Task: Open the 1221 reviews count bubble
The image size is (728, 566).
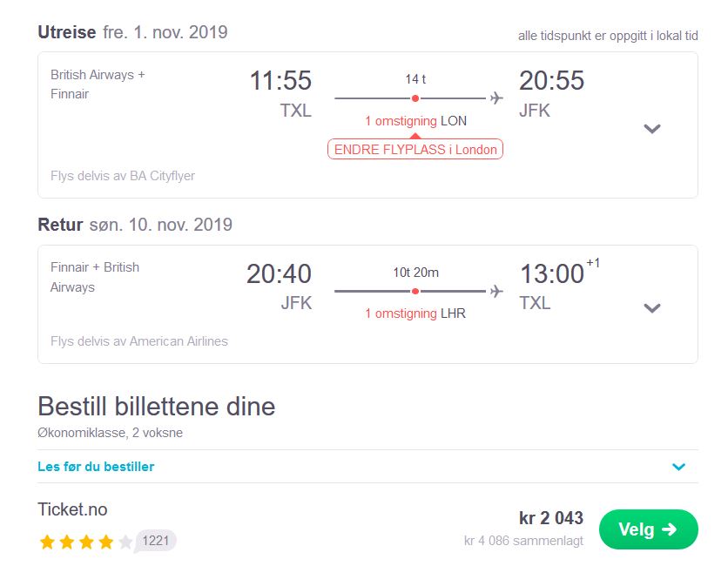Action: point(156,541)
